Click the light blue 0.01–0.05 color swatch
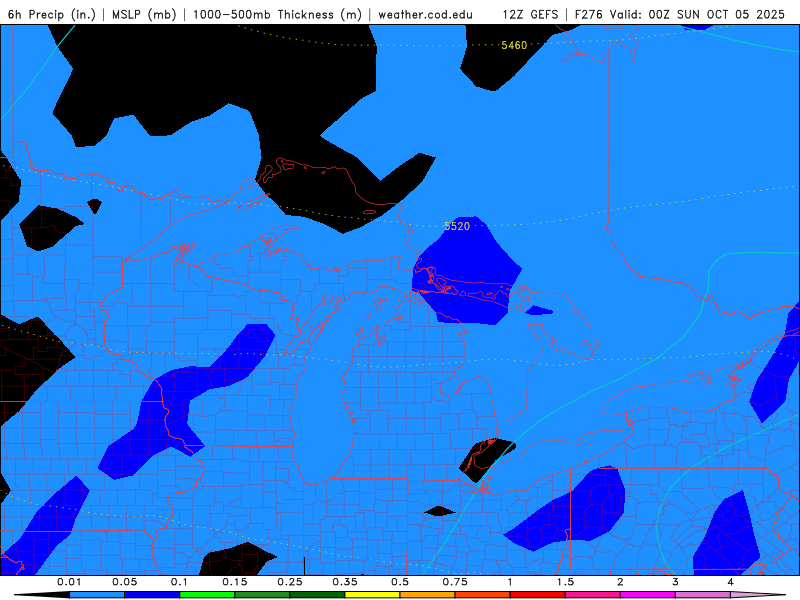 click(97, 595)
